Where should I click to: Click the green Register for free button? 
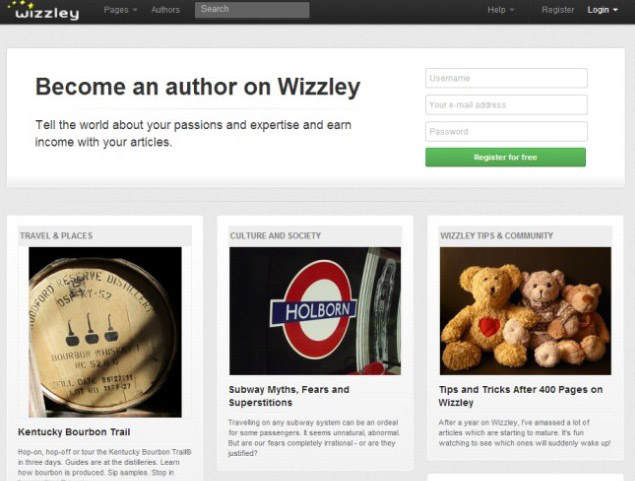click(505, 157)
